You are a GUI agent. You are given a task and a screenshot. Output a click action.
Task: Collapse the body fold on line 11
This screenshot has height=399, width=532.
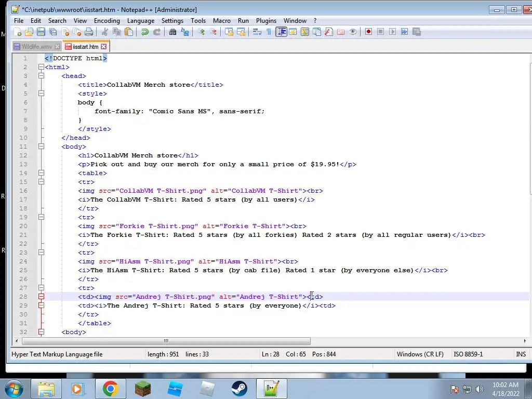coord(41,146)
